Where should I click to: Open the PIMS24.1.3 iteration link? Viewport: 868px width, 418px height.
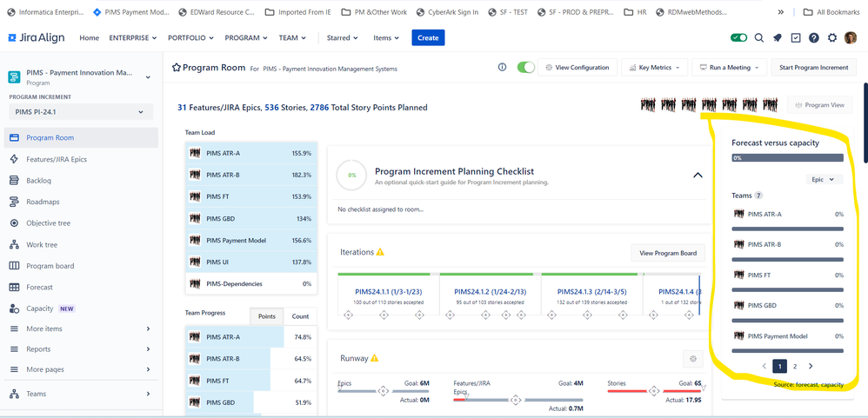pos(591,291)
